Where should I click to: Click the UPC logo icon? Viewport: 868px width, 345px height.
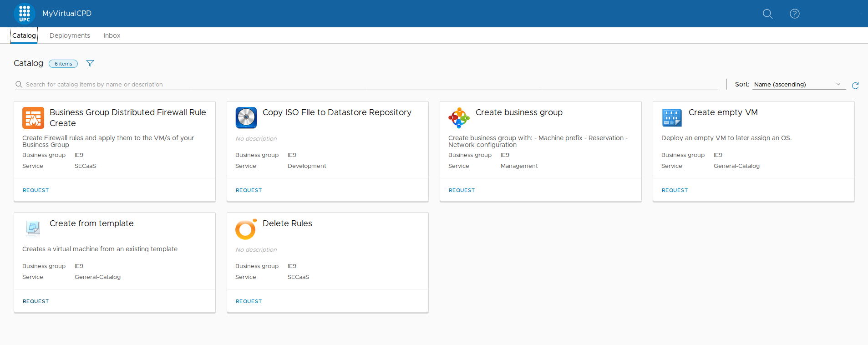tap(25, 14)
